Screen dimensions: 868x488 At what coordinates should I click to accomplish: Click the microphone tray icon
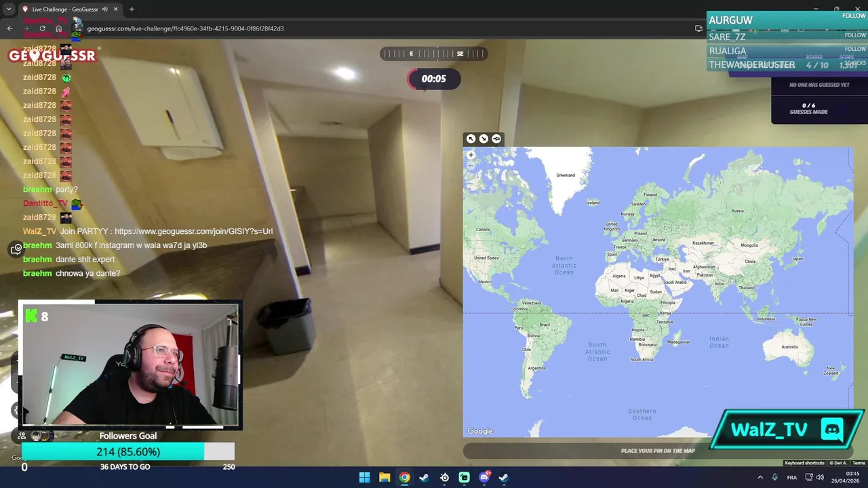(774, 477)
